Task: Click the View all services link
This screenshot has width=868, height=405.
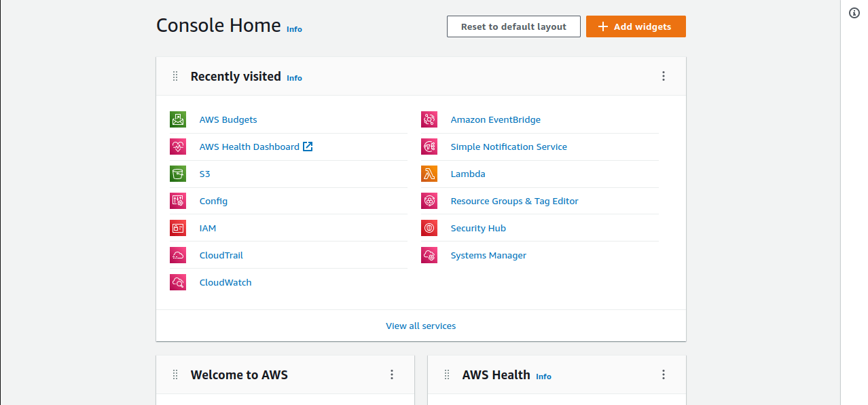Action: pyautogui.click(x=421, y=326)
